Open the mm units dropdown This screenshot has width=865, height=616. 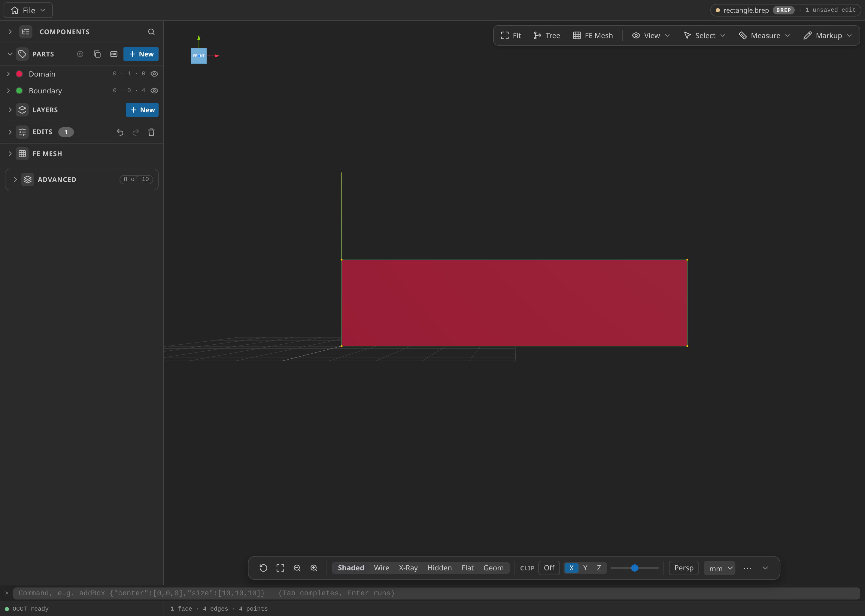(719, 568)
